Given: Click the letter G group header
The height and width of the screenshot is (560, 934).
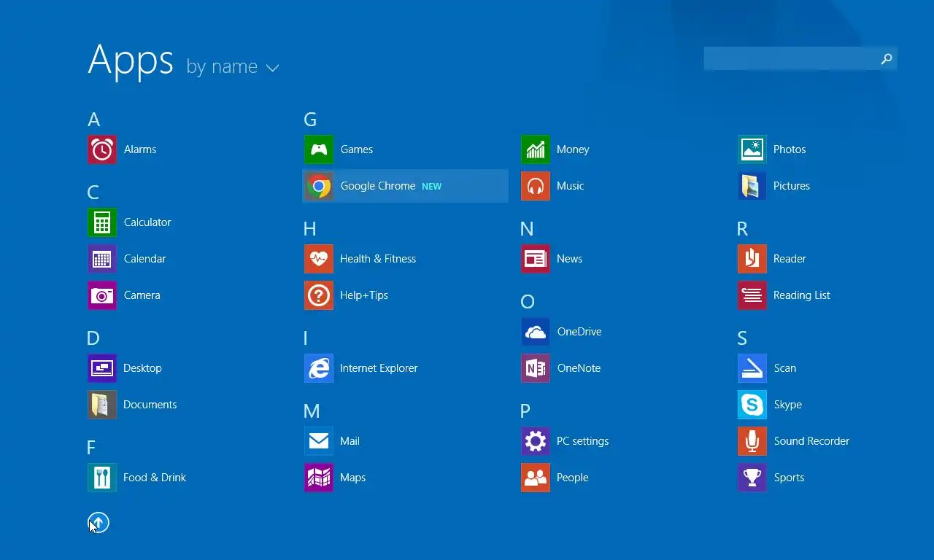Looking at the screenshot, I should [310, 120].
